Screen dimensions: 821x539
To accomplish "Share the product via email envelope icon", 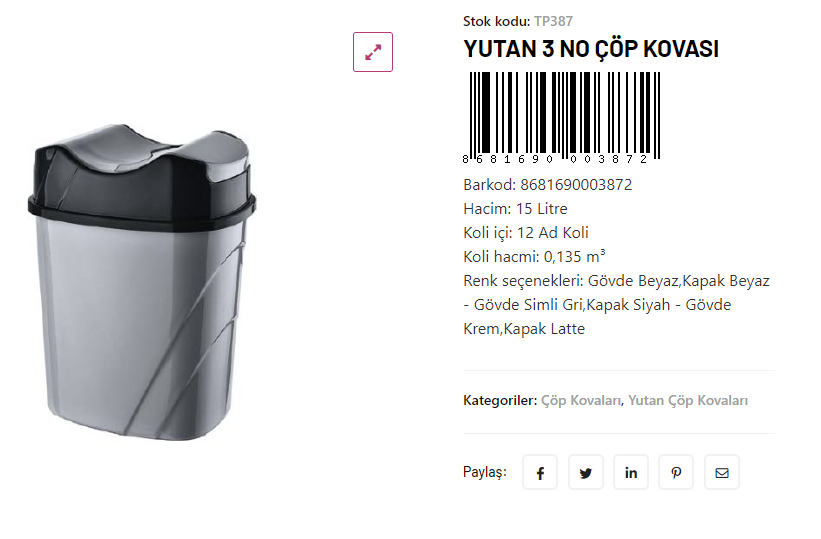I will pyautogui.click(x=722, y=472).
